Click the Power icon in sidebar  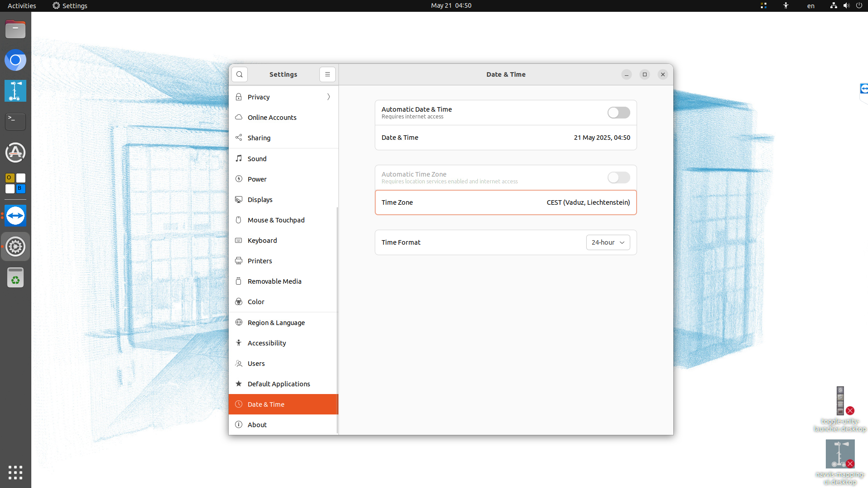[x=239, y=179]
